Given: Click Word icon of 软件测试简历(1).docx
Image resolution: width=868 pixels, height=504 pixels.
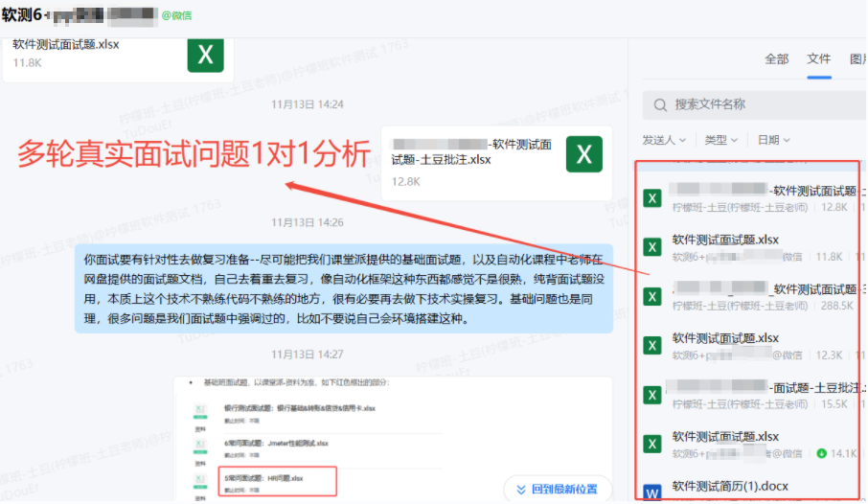Looking at the screenshot, I should pos(652,493).
